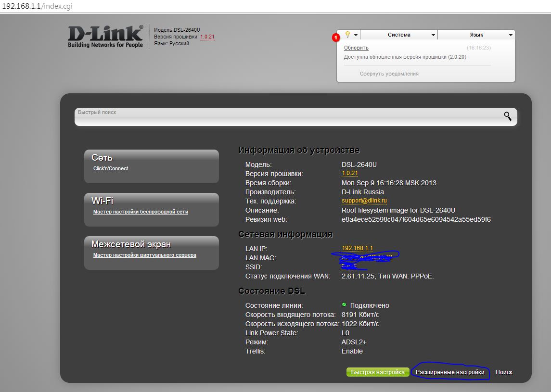This screenshot has height=392, width=551.
Task: Open dropdown arrow next to lightbulb
Action: coord(356,35)
